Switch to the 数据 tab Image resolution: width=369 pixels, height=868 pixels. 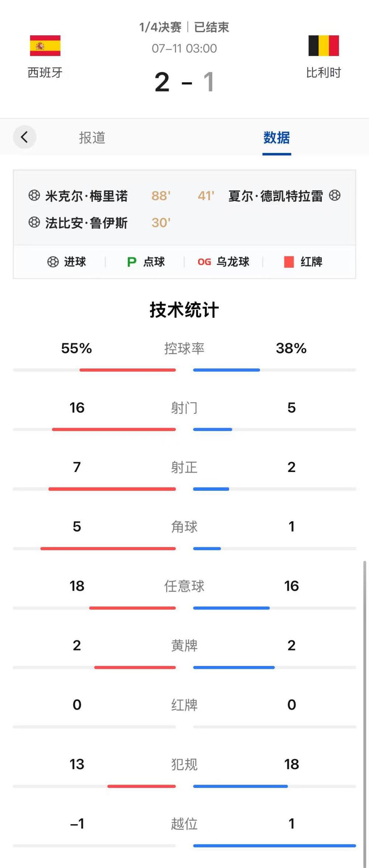coord(277,138)
